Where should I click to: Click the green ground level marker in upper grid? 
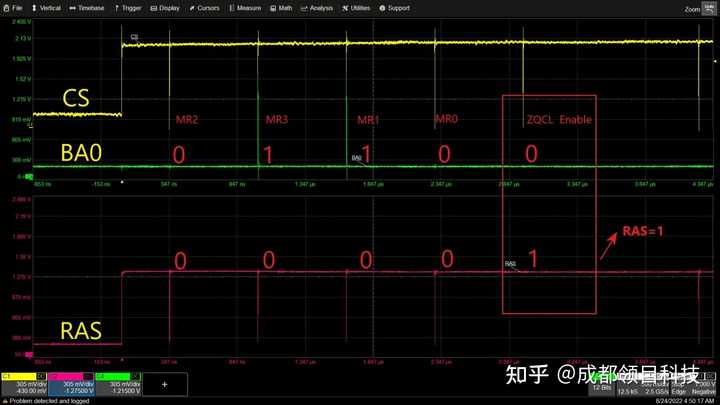coord(29,176)
